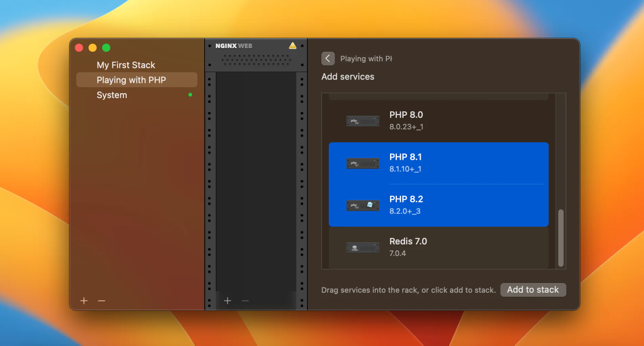Choose PHP 8.1 version 8.1.10+_1
This screenshot has height=346, width=644.
438,163
